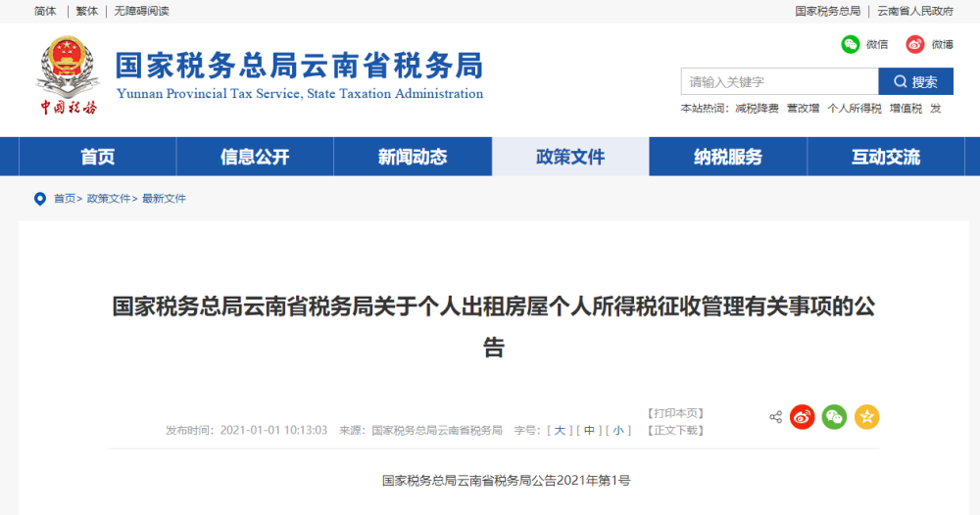Open 无障碍阅读 accessibility mode
The height and width of the screenshot is (515, 980).
pyautogui.click(x=141, y=11)
